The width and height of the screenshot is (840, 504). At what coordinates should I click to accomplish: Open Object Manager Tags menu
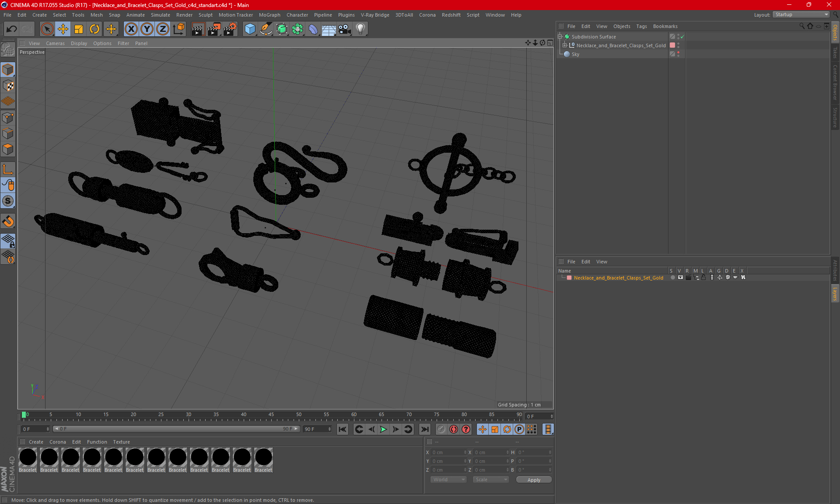[x=641, y=26]
